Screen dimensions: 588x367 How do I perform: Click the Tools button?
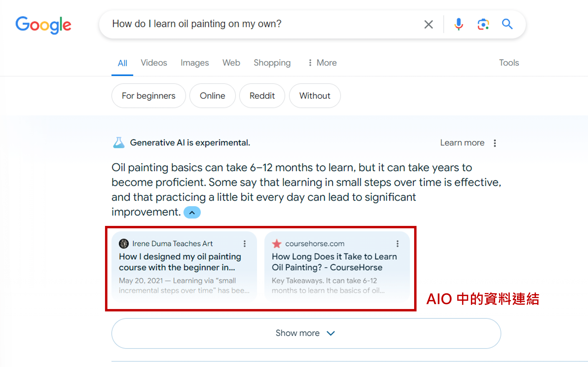tap(509, 63)
